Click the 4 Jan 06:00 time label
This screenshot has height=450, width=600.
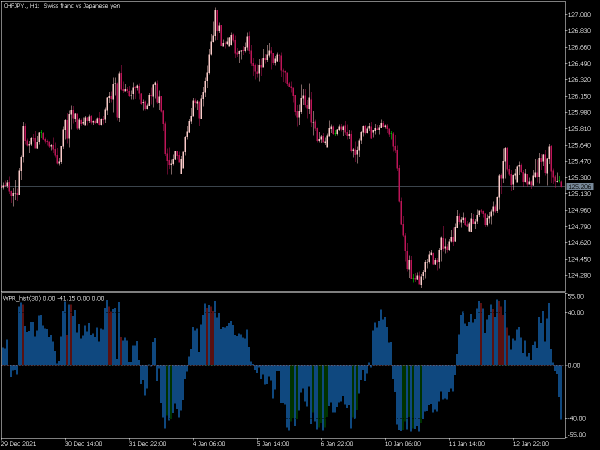[209, 443]
